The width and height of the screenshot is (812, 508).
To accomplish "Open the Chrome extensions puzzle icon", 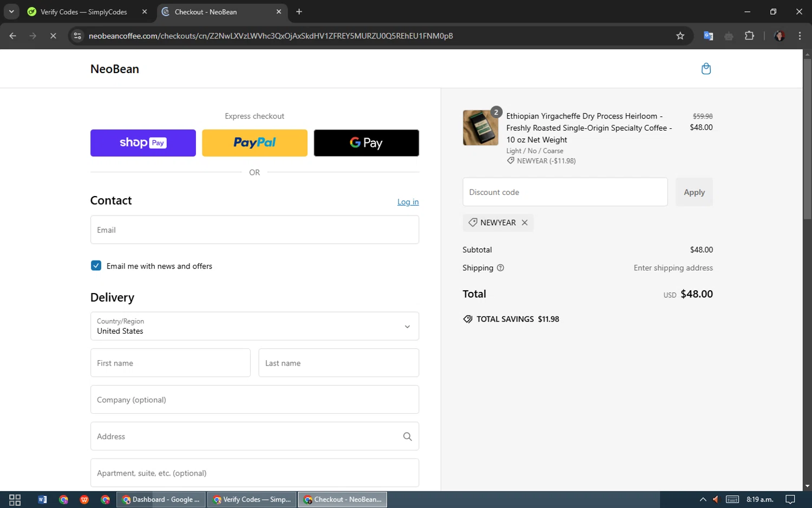I will 749,36.
